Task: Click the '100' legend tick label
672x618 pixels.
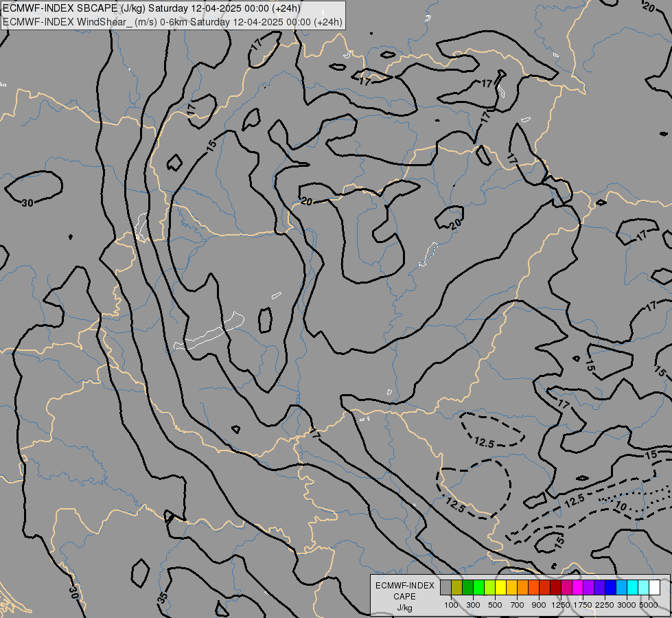Action: pyautogui.click(x=451, y=605)
